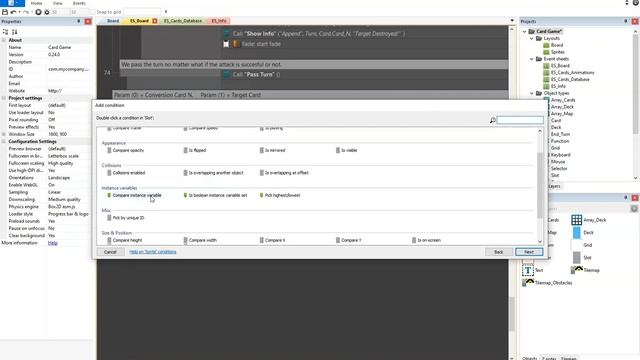The image size is (640, 360).
Task: Click the alphabetical sort icon in Properties
Action: coord(14,32)
